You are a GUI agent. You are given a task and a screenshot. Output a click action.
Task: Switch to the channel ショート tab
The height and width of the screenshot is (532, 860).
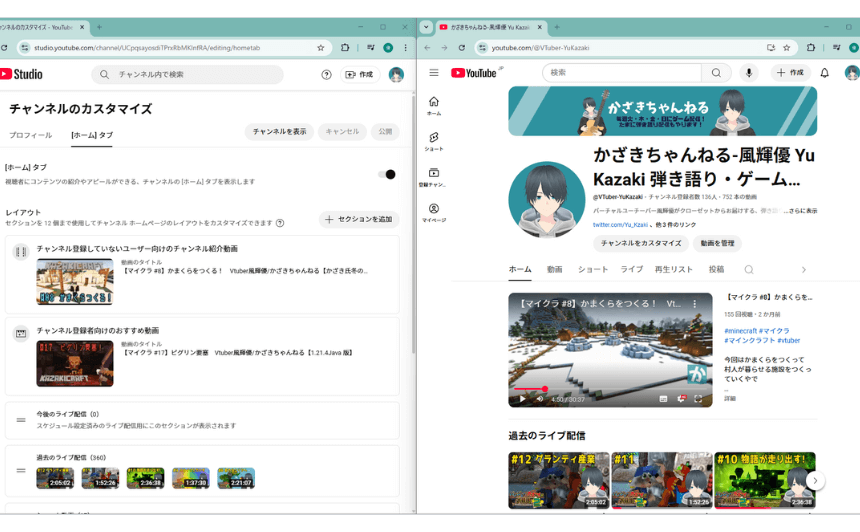(593, 269)
